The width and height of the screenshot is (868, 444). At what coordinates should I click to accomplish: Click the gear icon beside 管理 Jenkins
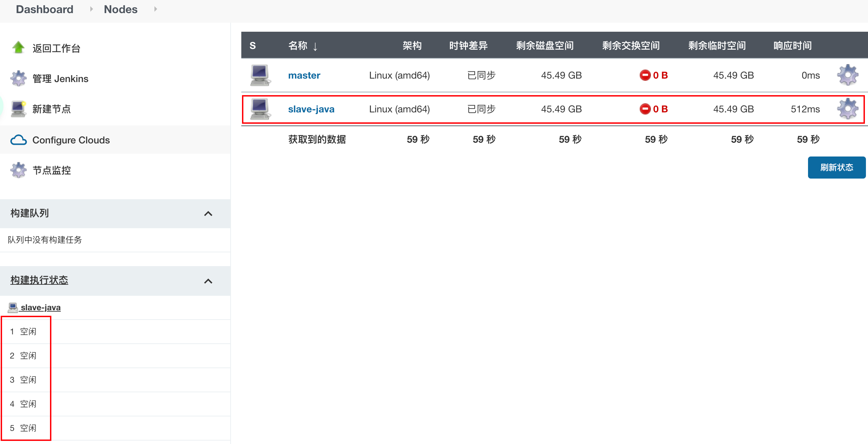[x=18, y=79]
